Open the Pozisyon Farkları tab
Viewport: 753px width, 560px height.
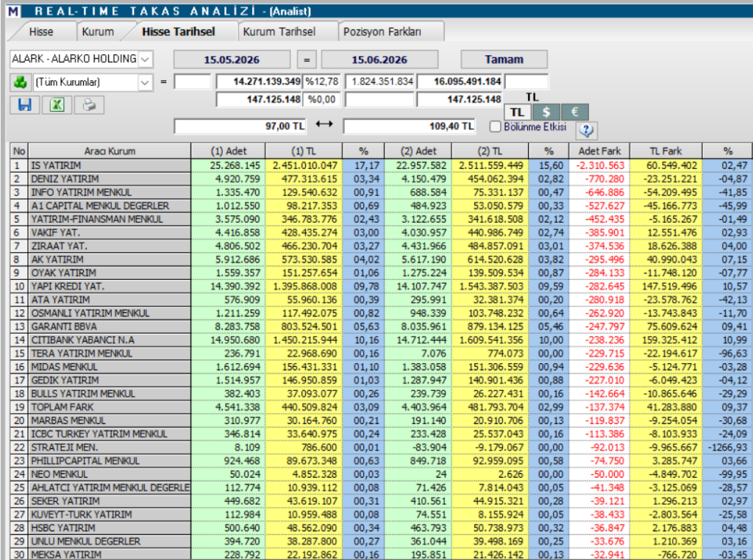(x=382, y=32)
